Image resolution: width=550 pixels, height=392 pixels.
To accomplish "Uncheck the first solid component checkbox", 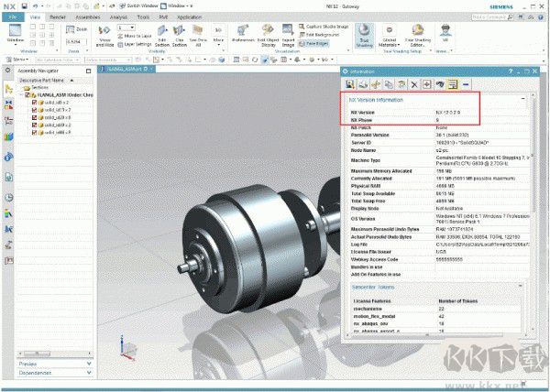I will pos(35,102).
